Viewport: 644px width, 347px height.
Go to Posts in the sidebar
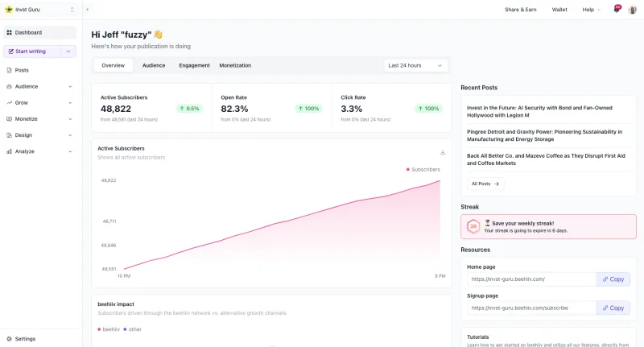pos(39,70)
